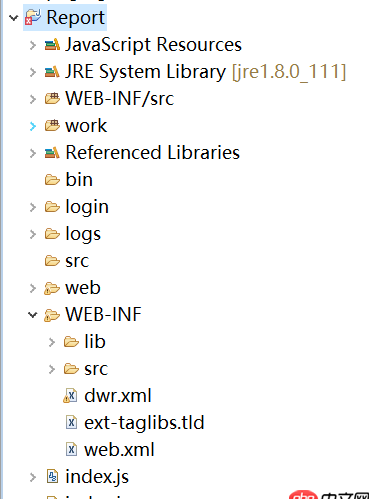
Task: Expand the work folder arrow
Action: pyautogui.click(x=33, y=126)
